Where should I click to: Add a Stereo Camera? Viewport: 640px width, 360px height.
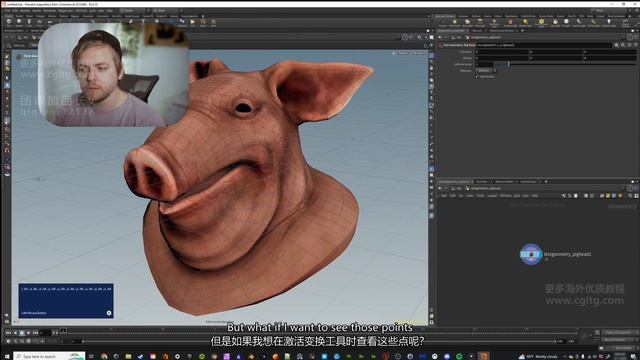point(625,23)
